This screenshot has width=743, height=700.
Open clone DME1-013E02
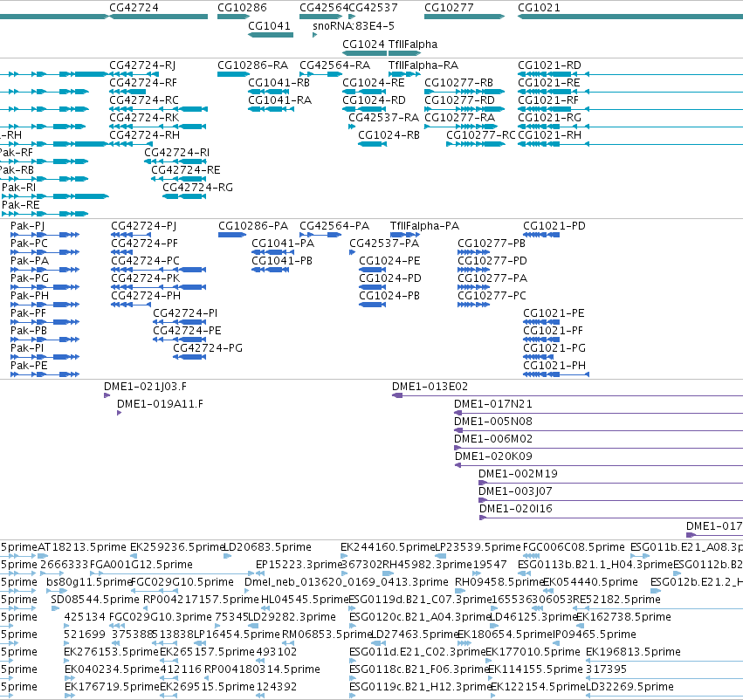pyautogui.click(x=430, y=387)
